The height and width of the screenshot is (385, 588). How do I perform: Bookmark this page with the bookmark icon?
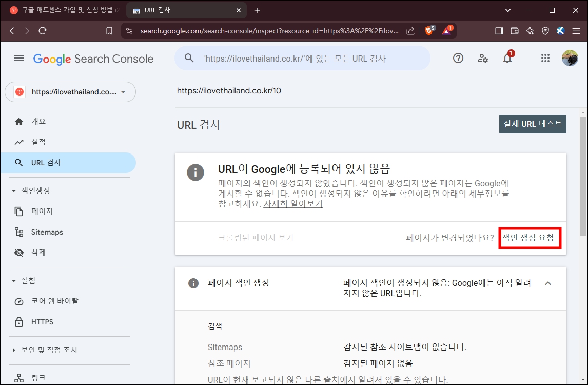[109, 31]
